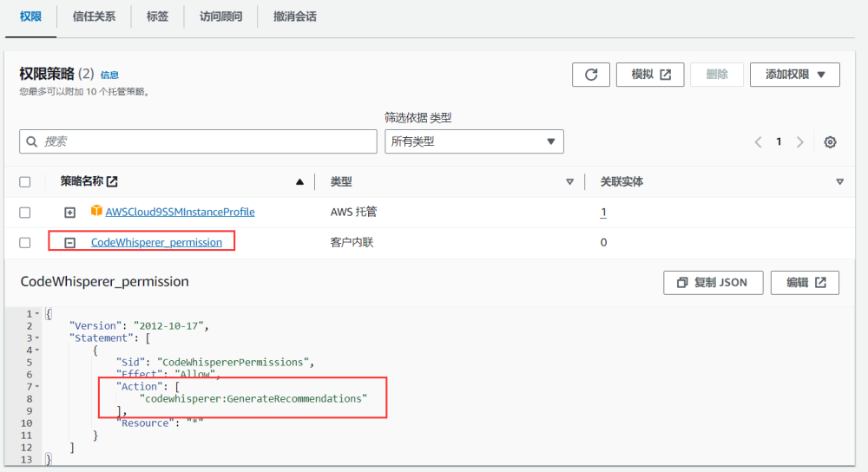This screenshot has width=868, height=472.
Task: Click the attached entities count 1 link
Action: [603, 212]
